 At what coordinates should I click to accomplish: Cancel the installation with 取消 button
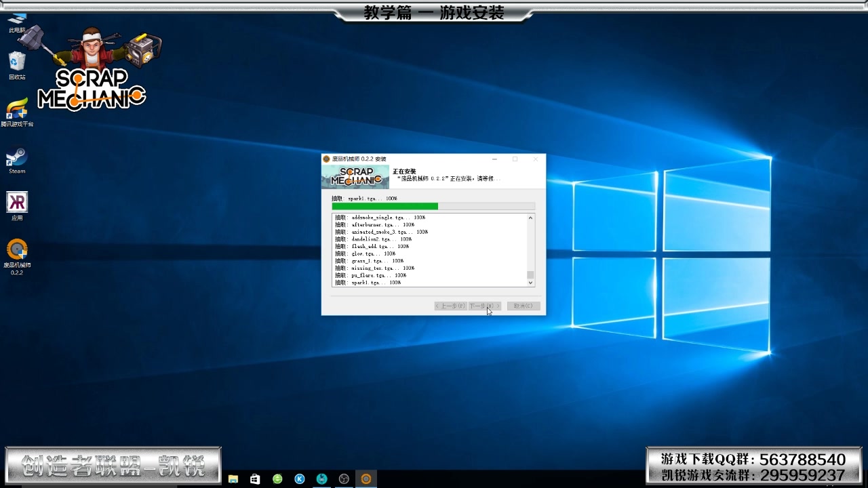point(524,306)
